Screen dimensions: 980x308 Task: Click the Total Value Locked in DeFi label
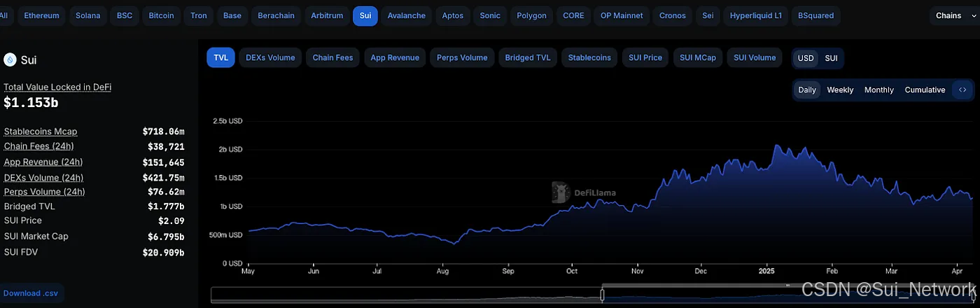(x=57, y=87)
